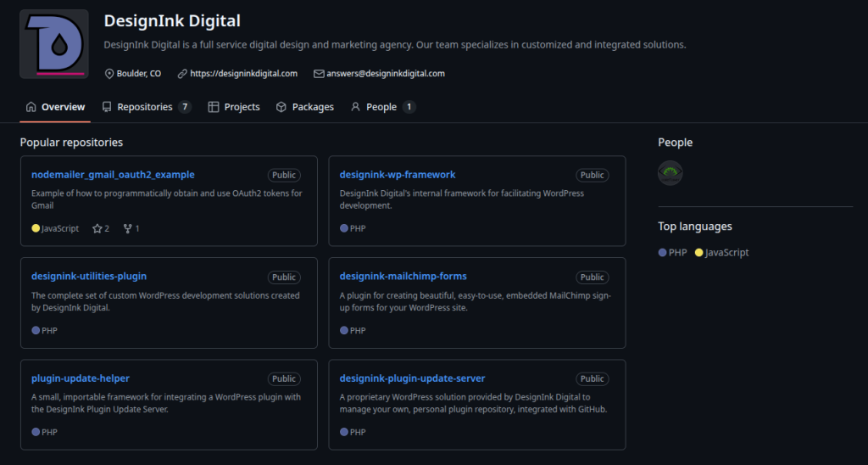Click the star count 2 on nodemailer card

click(107, 228)
